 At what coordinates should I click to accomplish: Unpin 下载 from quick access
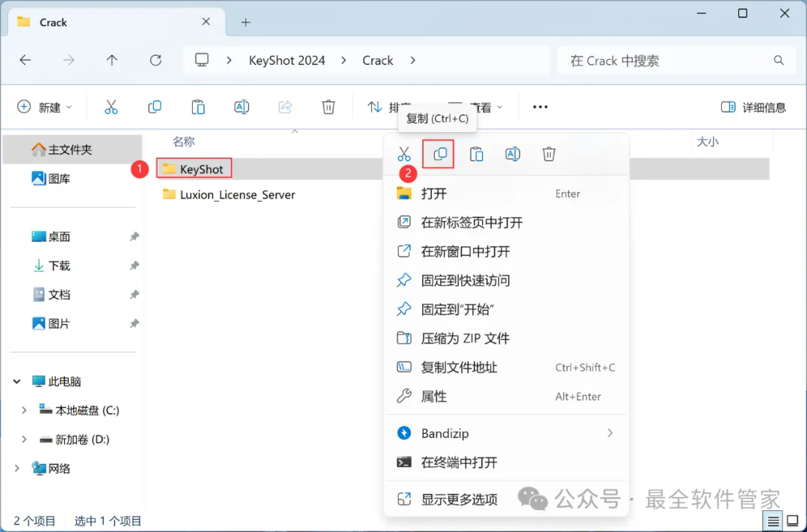click(134, 265)
